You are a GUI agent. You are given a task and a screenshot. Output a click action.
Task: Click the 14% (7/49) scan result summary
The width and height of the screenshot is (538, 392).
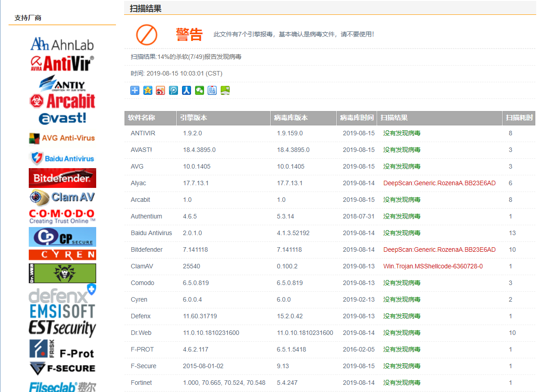coord(186,57)
